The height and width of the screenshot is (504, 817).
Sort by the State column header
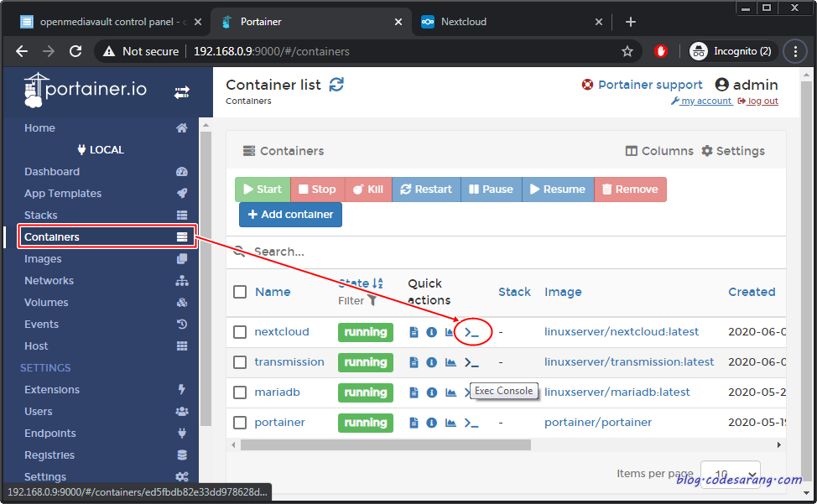[x=361, y=283]
